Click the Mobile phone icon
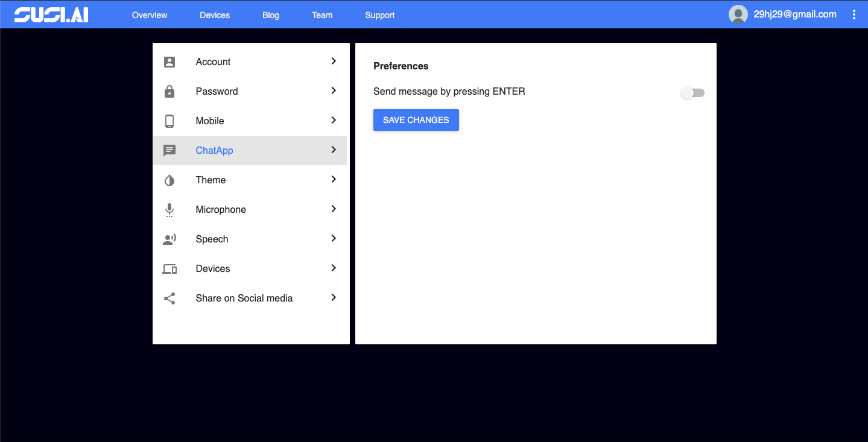868x442 pixels. pos(169,121)
